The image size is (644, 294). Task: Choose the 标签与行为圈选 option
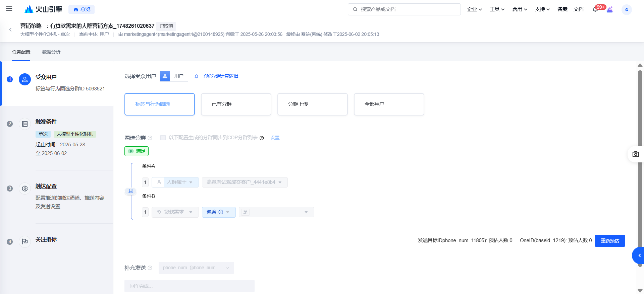160,104
